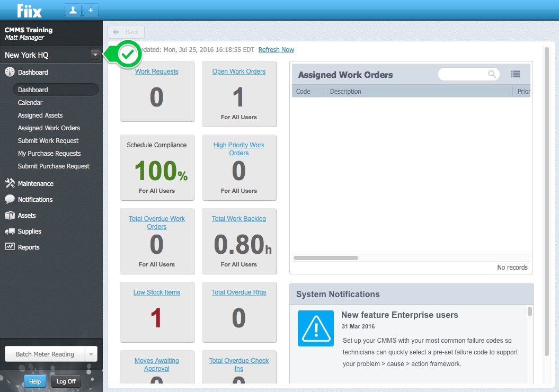
Task: Click the Back button
Action: 126,32
